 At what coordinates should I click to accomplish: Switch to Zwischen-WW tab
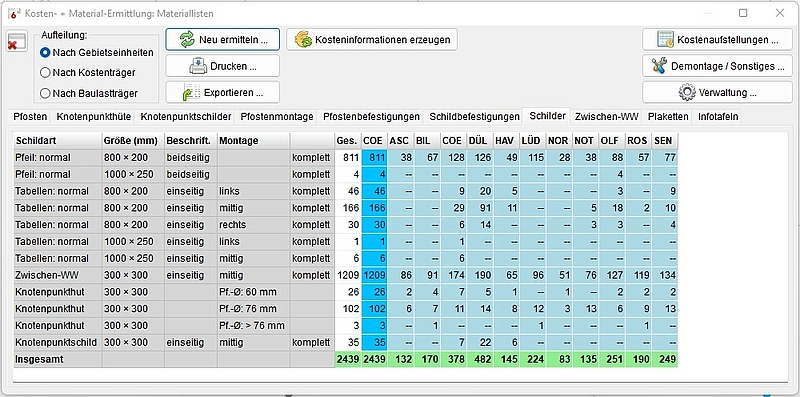607,117
